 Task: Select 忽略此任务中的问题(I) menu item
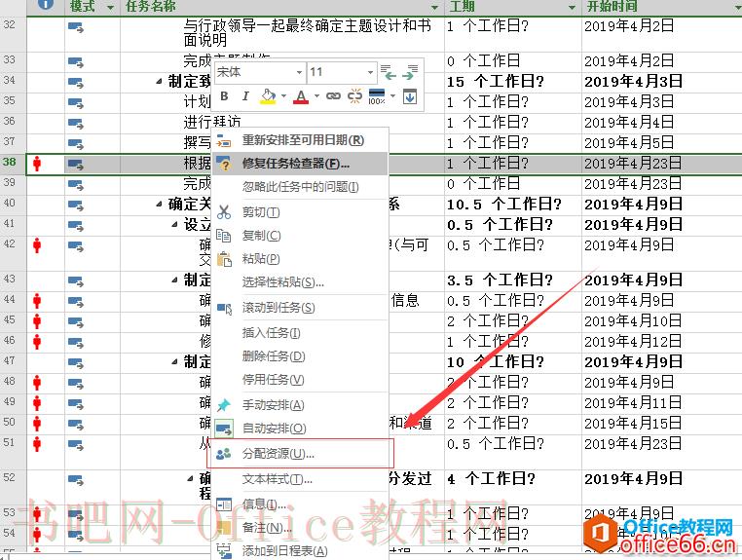click(x=300, y=187)
